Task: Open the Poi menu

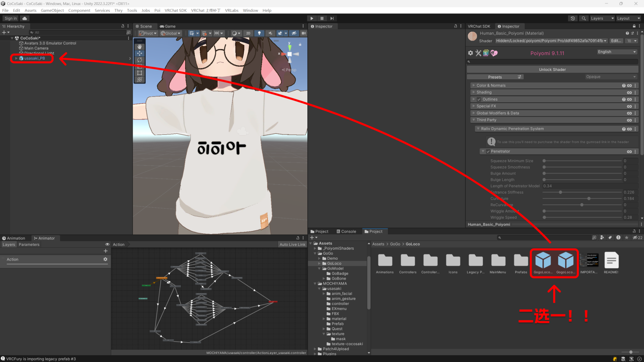Action: 157,10
